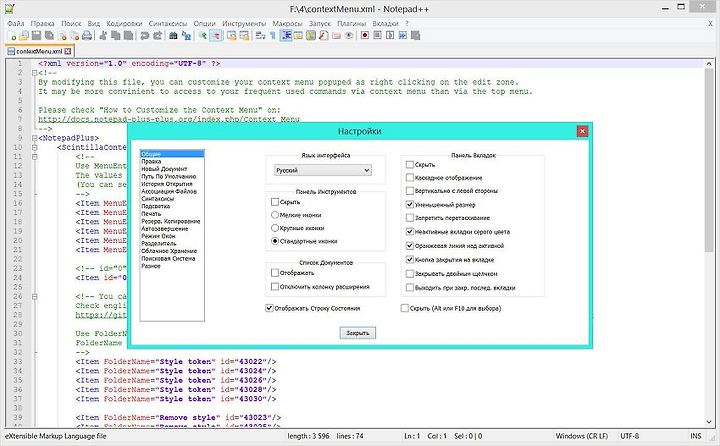Toggle synchronized vertical scrolling icon
This screenshot has width=720, height=446.
click(231, 35)
